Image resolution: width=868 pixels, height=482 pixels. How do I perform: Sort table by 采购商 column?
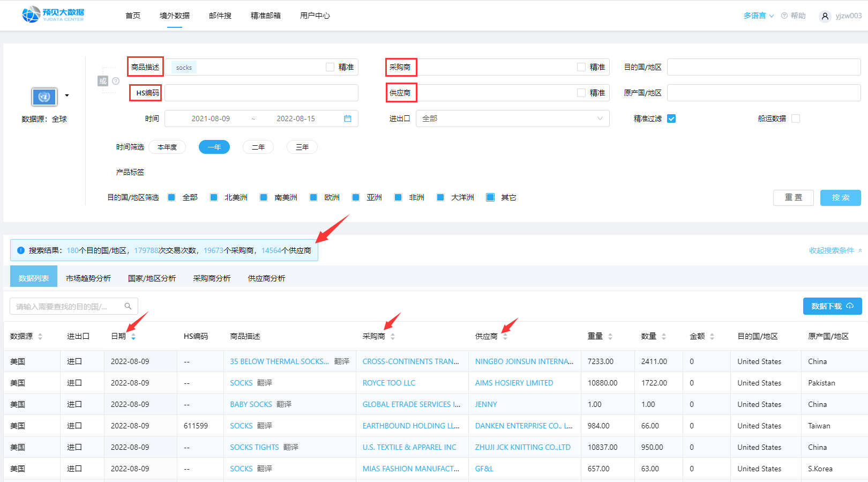click(393, 336)
